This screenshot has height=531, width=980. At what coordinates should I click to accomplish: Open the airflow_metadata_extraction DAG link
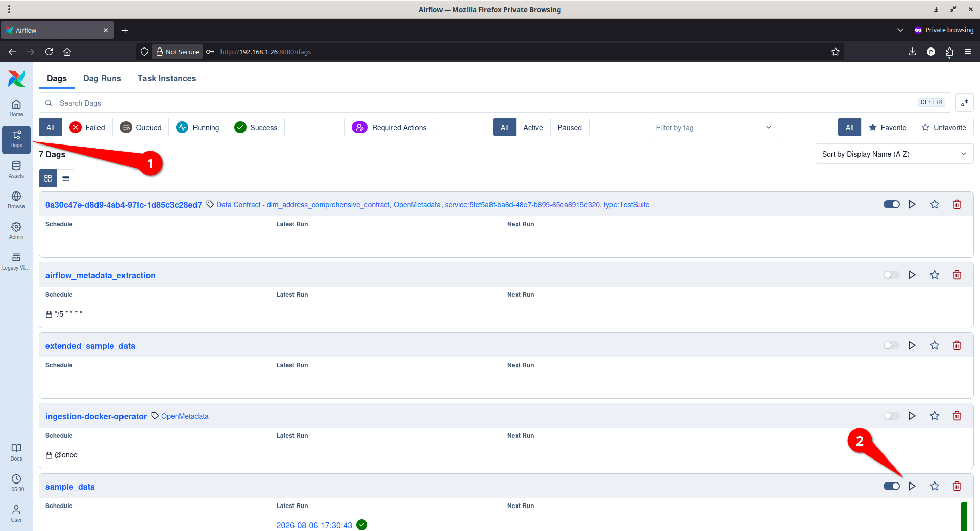pyautogui.click(x=101, y=275)
